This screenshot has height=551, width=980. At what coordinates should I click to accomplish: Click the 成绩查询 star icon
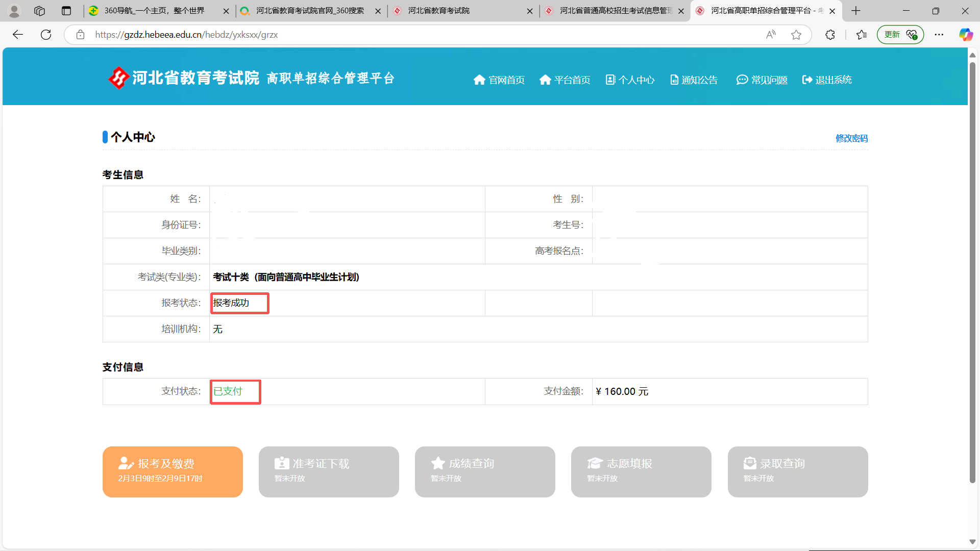437,463
